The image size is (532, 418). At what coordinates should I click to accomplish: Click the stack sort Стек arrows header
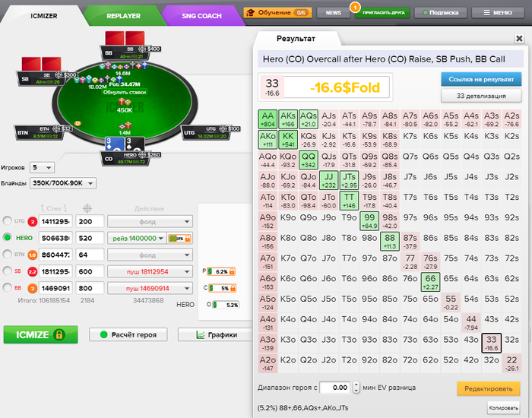pyautogui.click(x=54, y=208)
